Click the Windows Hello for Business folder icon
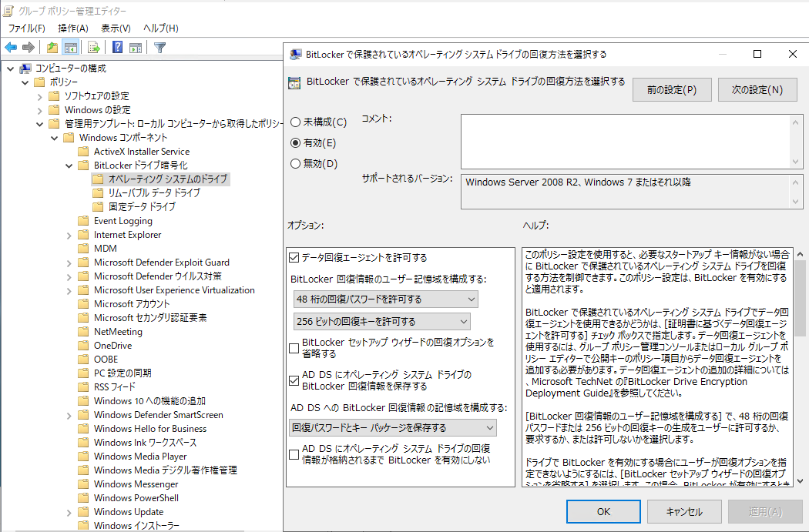The image size is (809, 532). [x=83, y=428]
